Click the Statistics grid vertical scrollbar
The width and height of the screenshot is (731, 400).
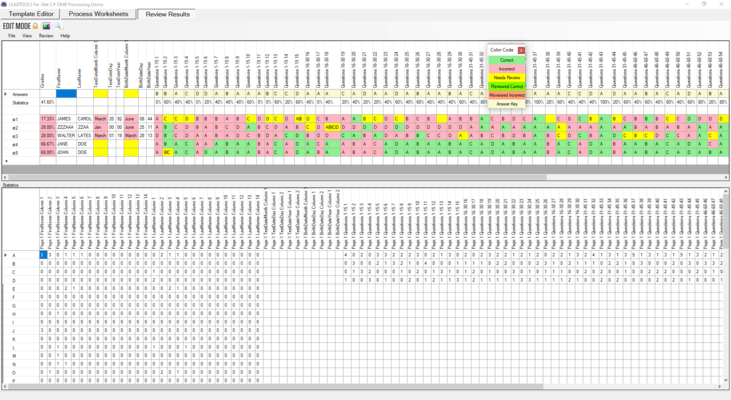pyautogui.click(x=726, y=286)
